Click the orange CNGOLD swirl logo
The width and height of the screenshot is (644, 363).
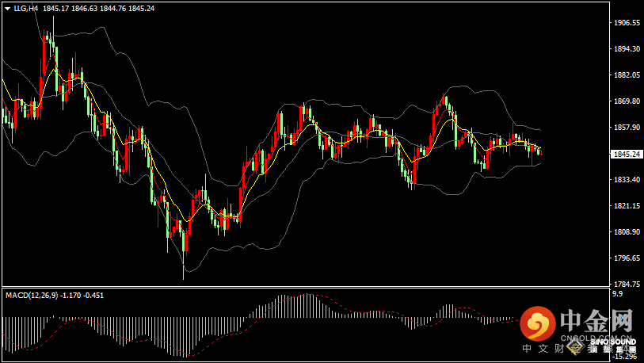[537, 323]
